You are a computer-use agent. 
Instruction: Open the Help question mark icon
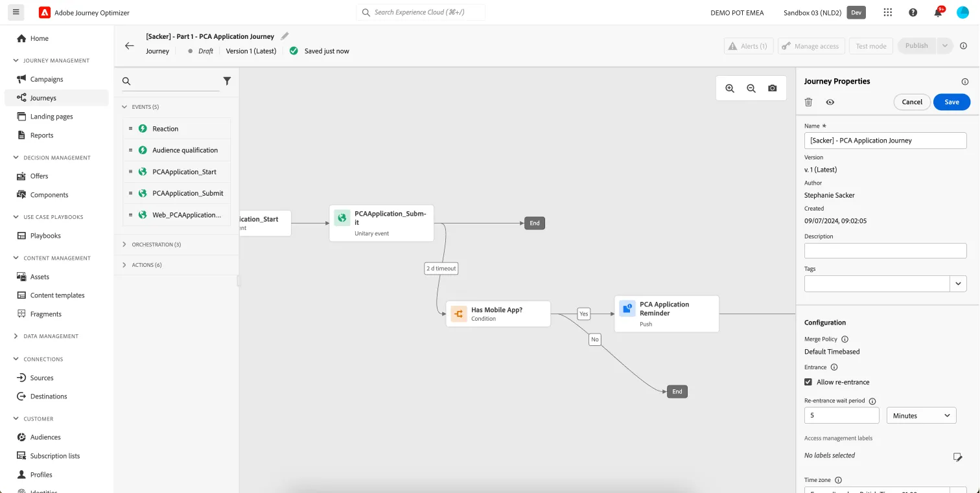(x=913, y=12)
